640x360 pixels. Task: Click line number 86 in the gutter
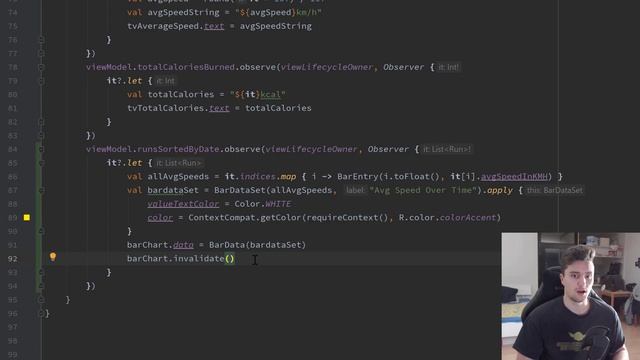pos(13,177)
